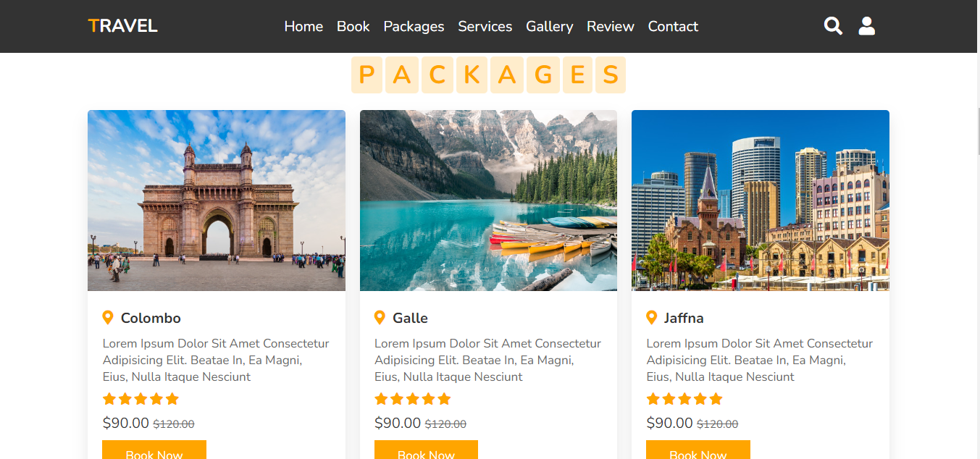Screen dimensions: 980x459
Task: Open the Home menu item
Action: [x=303, y=26]
